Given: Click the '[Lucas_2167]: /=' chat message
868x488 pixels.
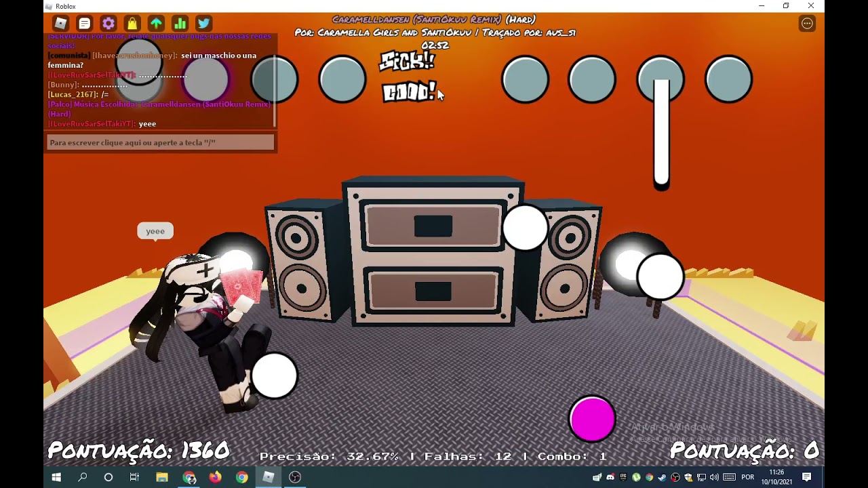Looking at the screenshot, I should tap(78, 94).
